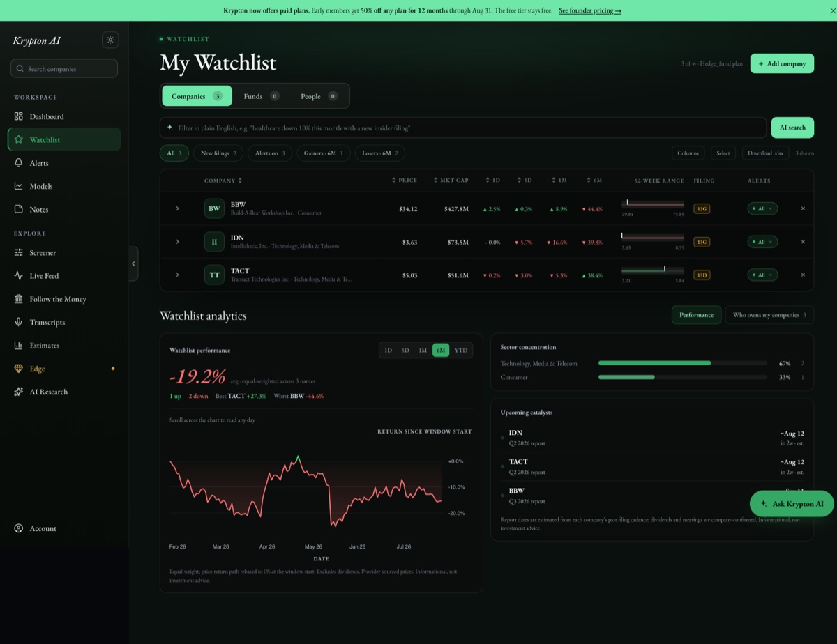Open the Columns options button

pos(688,153)
